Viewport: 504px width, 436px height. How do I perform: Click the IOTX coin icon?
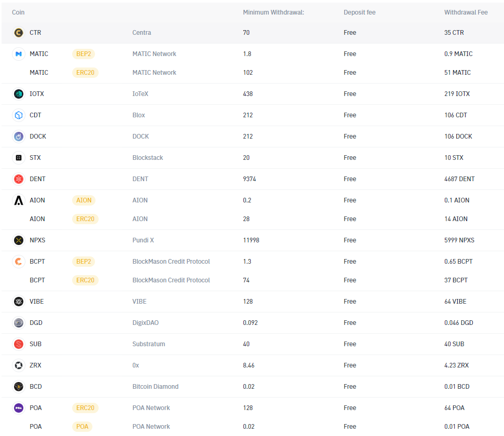point(19,94)
